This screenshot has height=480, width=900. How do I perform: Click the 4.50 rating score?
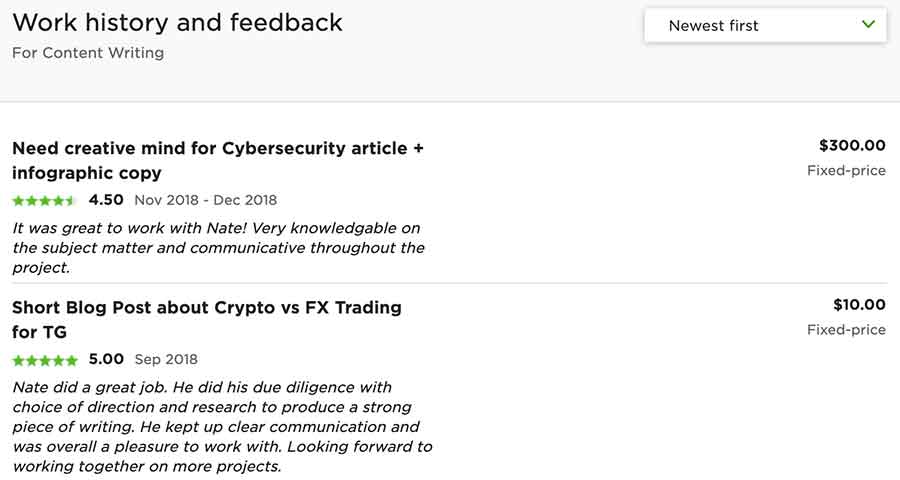(x=106, y=200)
